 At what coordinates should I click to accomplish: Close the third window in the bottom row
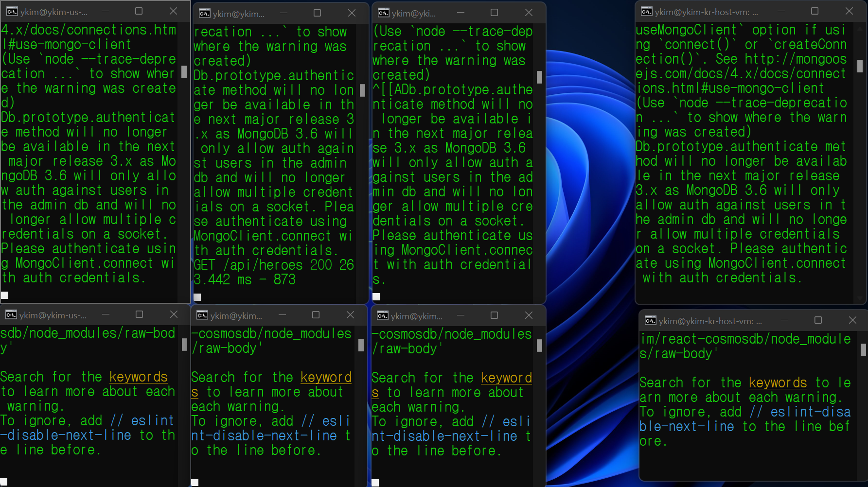[x=529, y=315]
